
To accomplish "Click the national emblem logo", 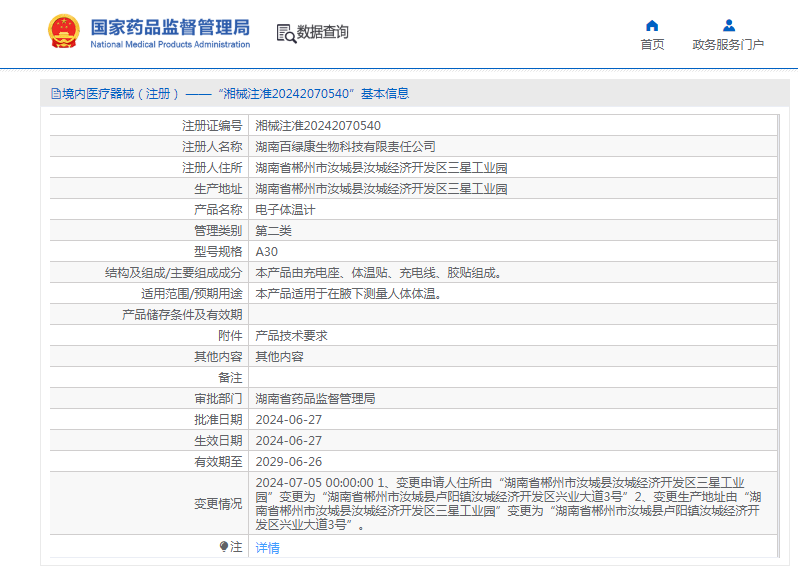I will [64, 32].
